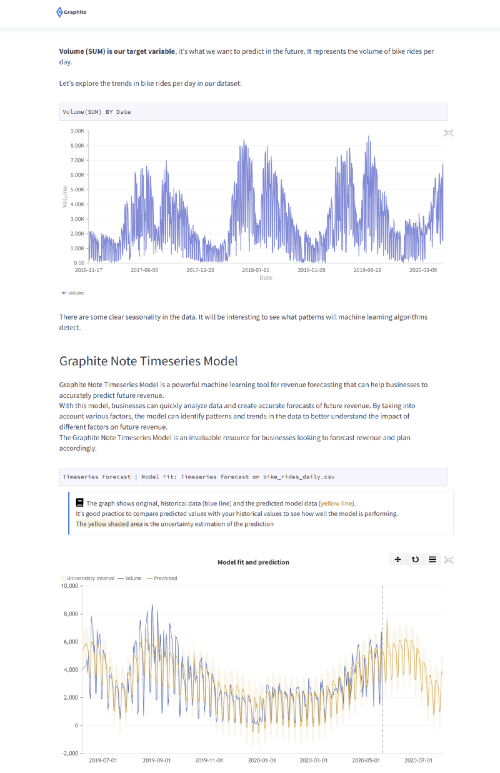Viewport: 500px width, 773px height.
Task: Click 'The yellow shaded area' highlighted text
Action: tap(109, 524)
